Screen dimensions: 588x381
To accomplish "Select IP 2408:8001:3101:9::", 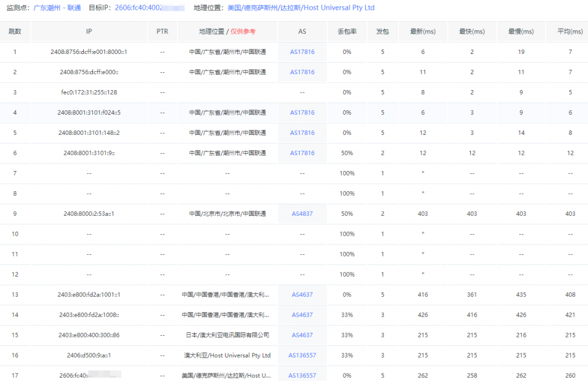I will click(89, 153).
